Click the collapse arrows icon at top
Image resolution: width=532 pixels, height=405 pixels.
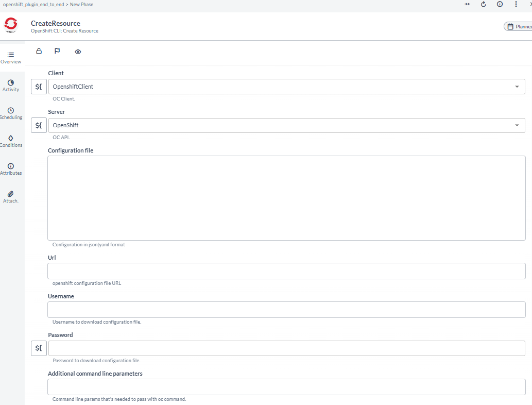[x=467, y=5]
